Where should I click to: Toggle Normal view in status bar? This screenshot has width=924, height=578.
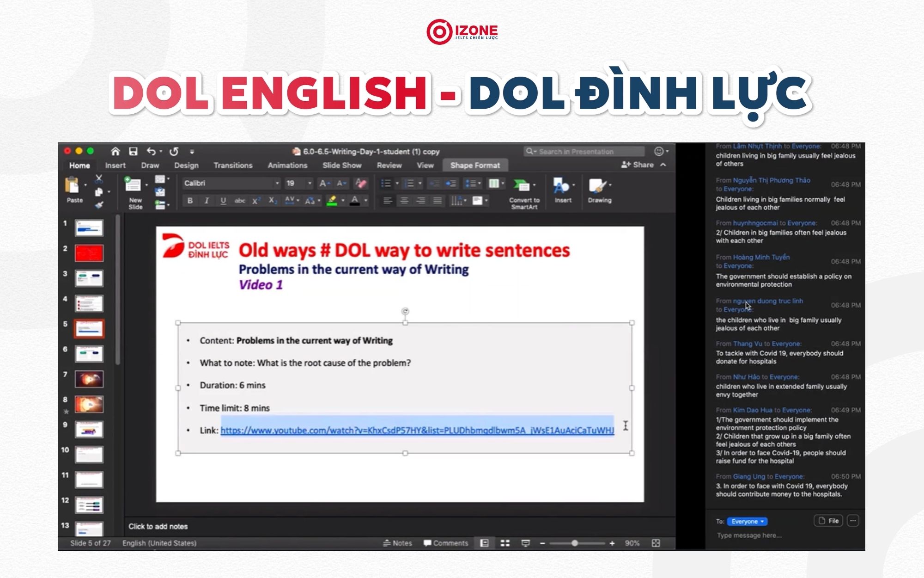(x=484, y=543)
